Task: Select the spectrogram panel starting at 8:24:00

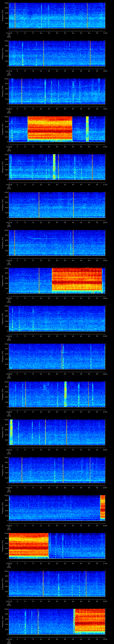Action: tap(57, 318)
